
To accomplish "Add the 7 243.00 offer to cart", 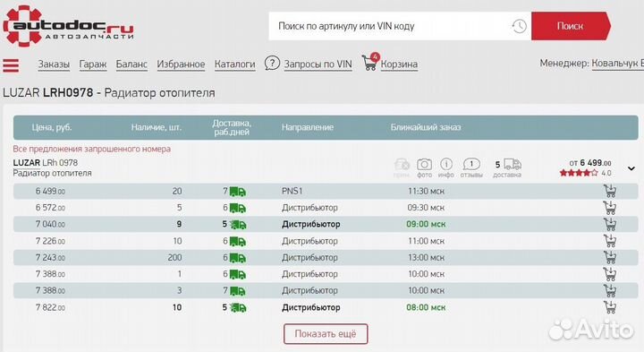I will [x=610, y=257].
